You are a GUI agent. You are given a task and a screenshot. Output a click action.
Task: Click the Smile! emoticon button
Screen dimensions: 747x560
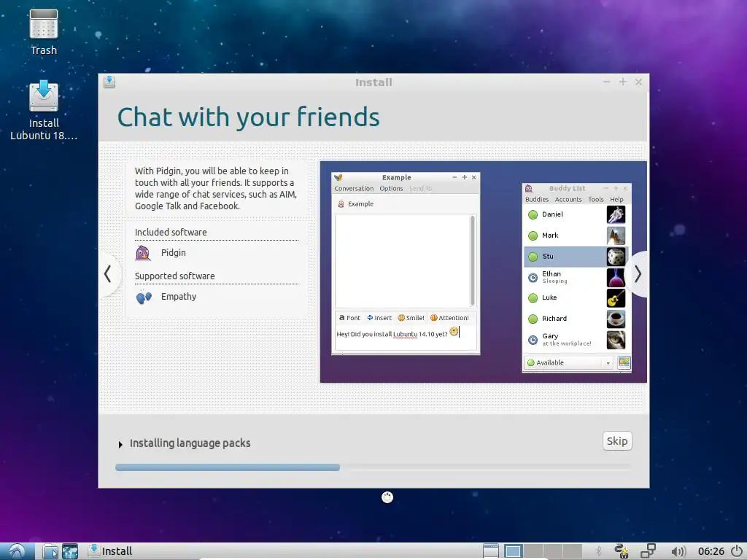tap(411, 318)
